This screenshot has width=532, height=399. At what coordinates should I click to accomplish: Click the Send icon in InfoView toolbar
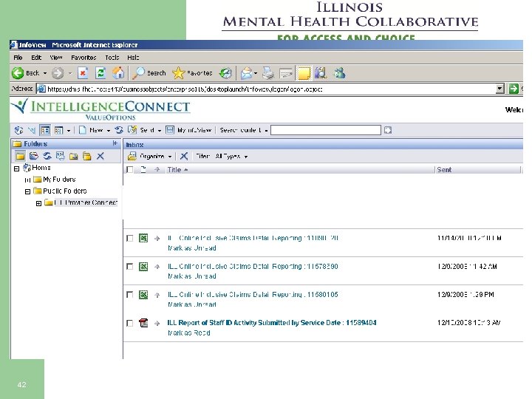pyautogui.click(x=132, y=130)
